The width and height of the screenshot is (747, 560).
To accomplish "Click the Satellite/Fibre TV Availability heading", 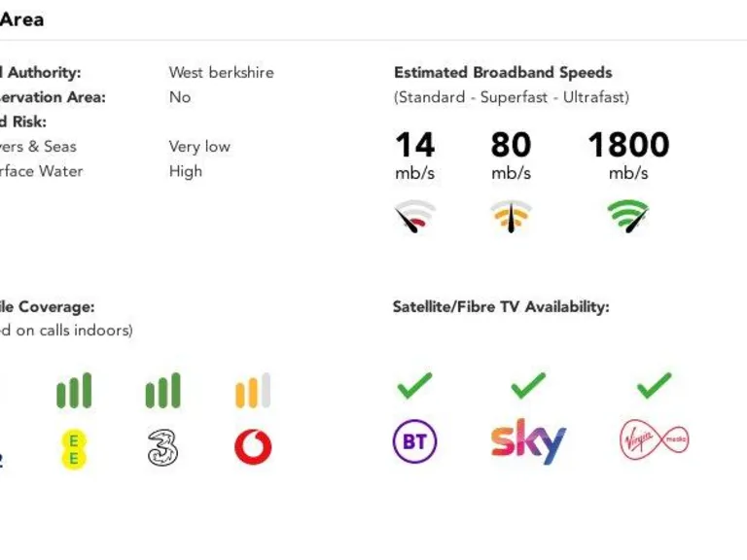I will point(501,307).
